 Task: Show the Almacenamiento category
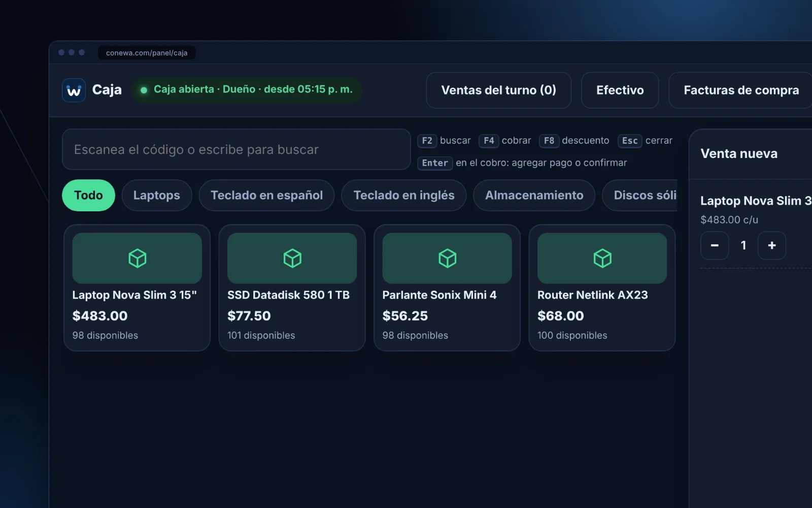(534, 195)
